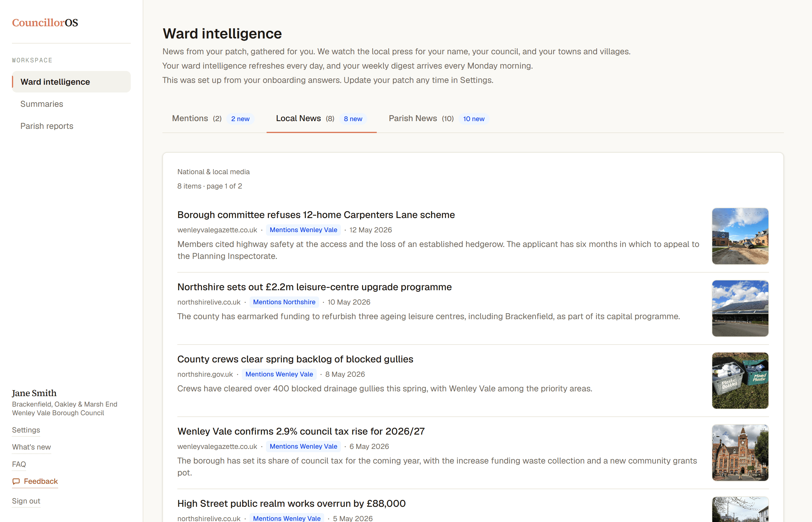This screenshot has height=522, width=812.
Task: Click the 2 new badge on Mentions
Action: coord(240,119)
